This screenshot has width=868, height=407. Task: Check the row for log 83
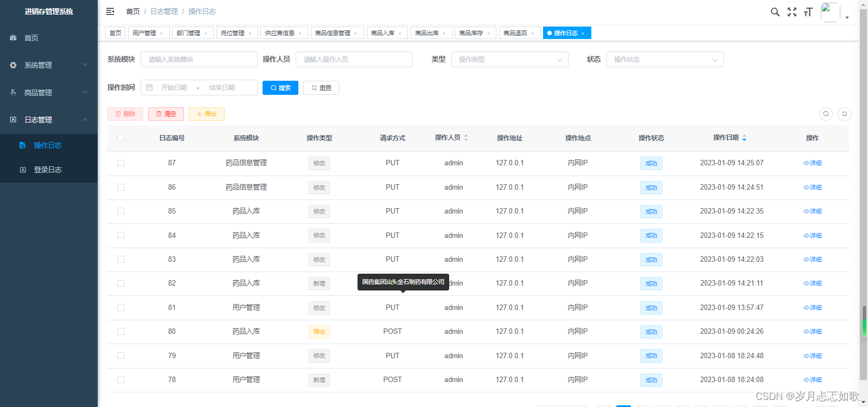[x=120, y=260]
